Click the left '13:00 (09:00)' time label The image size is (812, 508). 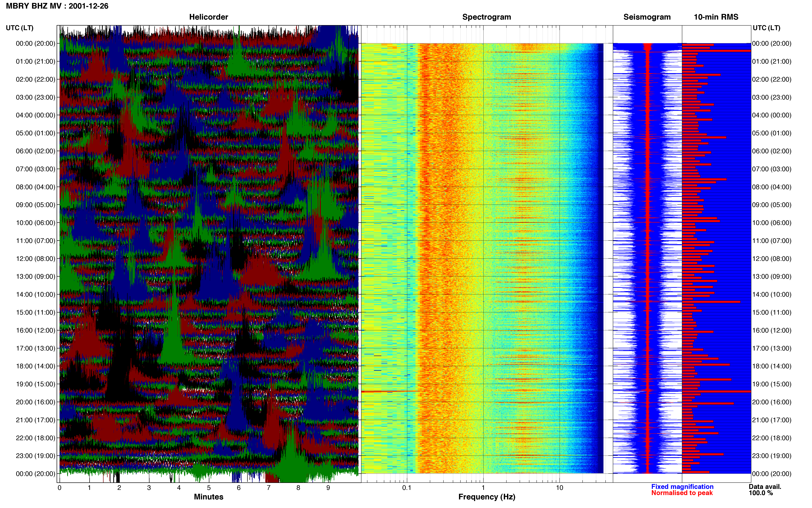pyautogui.click(x=35, y=277)
